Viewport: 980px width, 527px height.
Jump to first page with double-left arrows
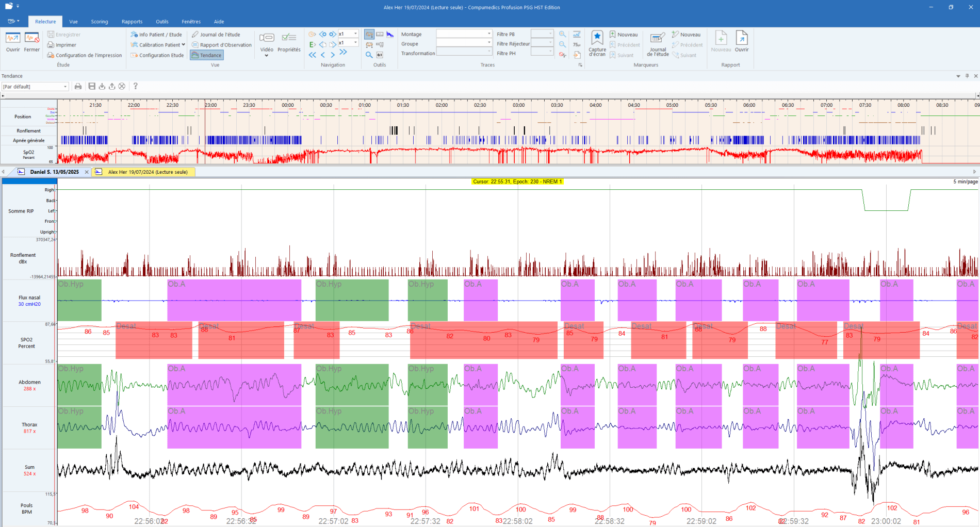[x=313, y=55]
